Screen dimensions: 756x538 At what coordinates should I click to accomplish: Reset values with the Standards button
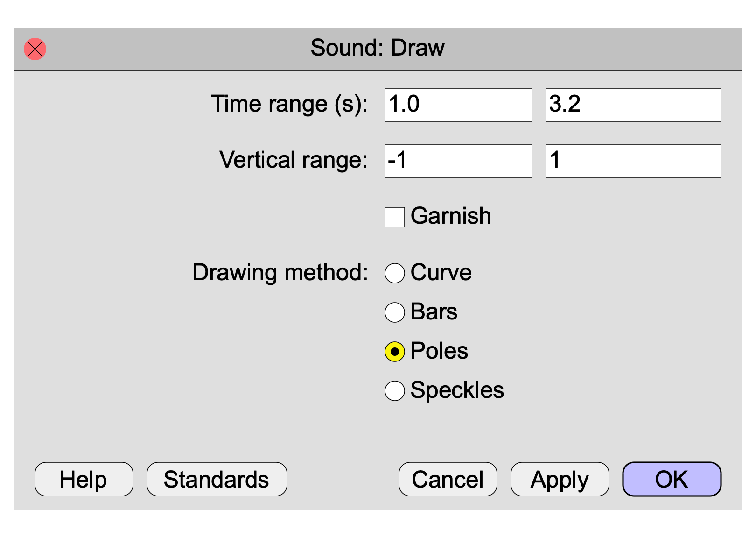217,479
